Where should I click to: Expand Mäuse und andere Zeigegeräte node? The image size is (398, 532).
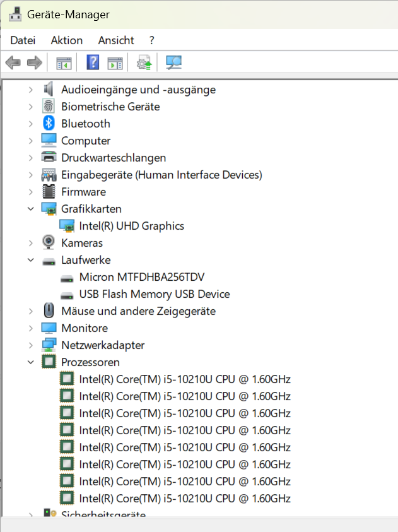pyautogui.click(x=31, y=311)
